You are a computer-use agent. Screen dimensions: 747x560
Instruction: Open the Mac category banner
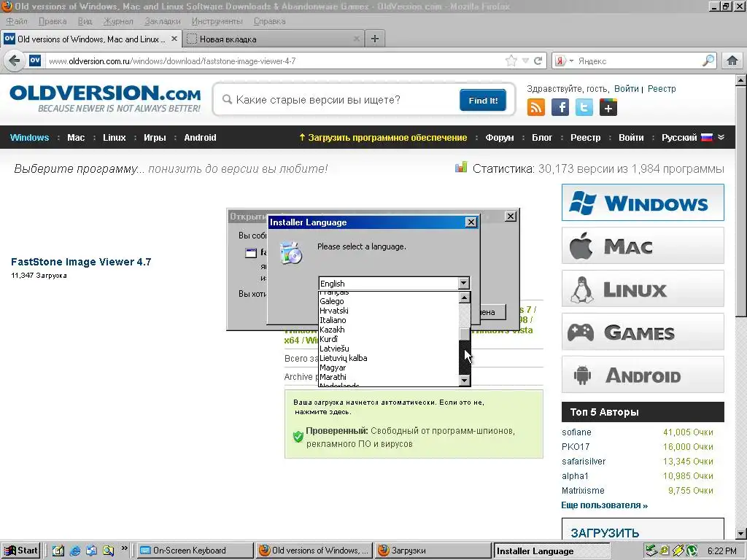pyautogui.click(x=643, y=246)
